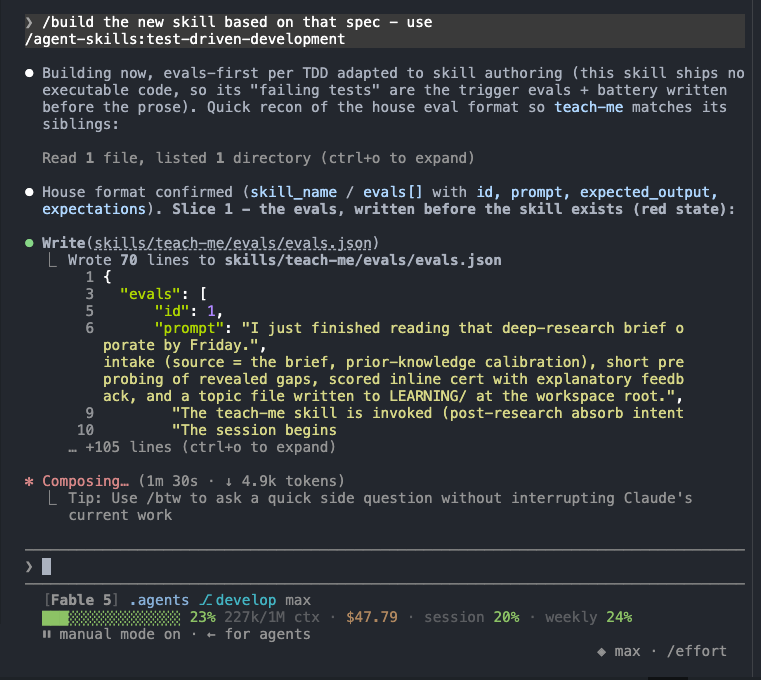
Task: Click the 'session 20%' usage entry
Action: pos(472,617)
